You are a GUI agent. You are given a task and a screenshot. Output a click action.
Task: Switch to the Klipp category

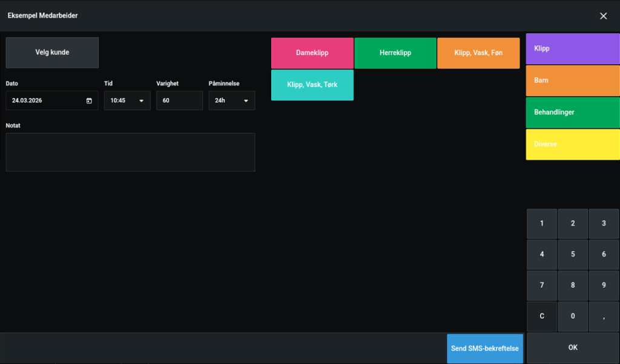click(573, 48)
